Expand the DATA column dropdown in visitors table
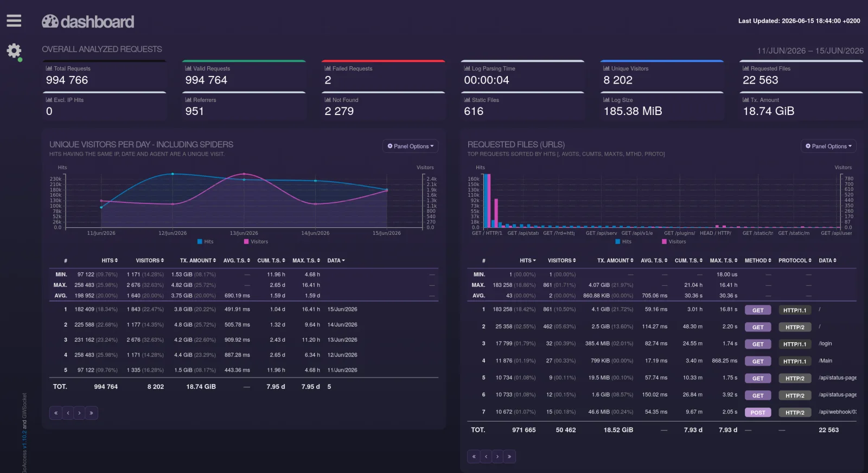 point(336,260)
